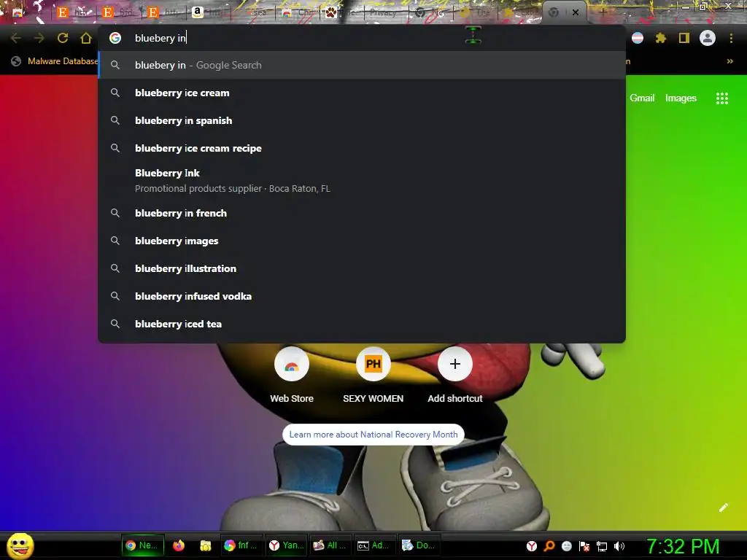
Task: Choose suggestion 'blueberry ice cream recipe'
Action: (x=362, y=148)
